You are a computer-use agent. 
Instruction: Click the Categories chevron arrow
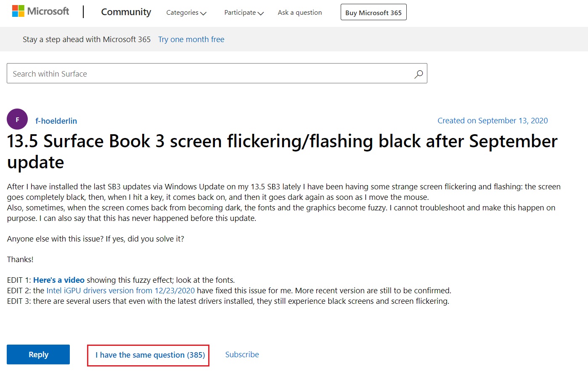click(x=204, y=13)
